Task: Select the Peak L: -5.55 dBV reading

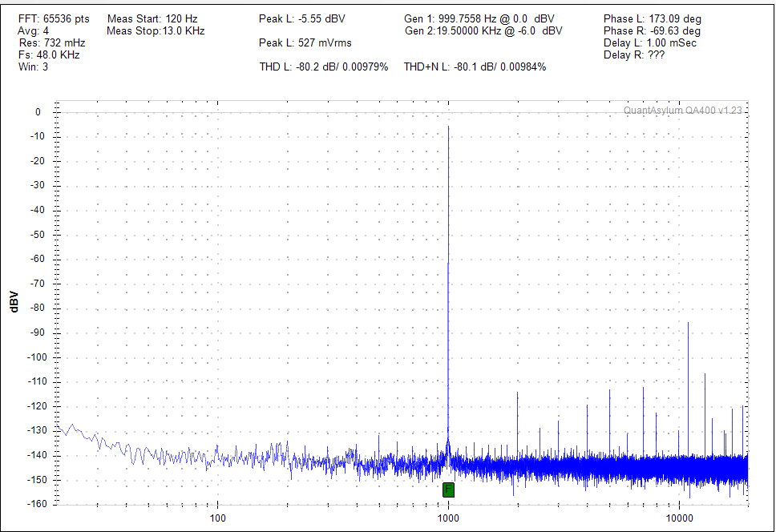Action: click(302, 18)
